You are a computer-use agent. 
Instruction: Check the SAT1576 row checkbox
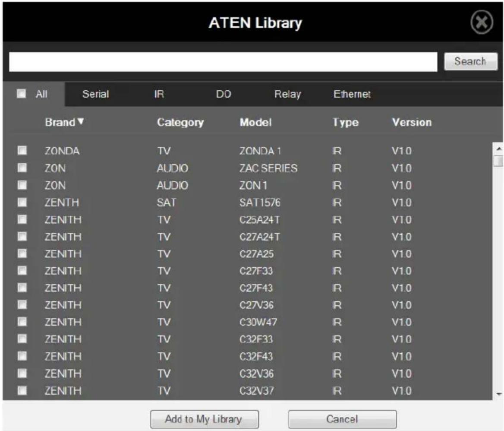click(22, 202)
